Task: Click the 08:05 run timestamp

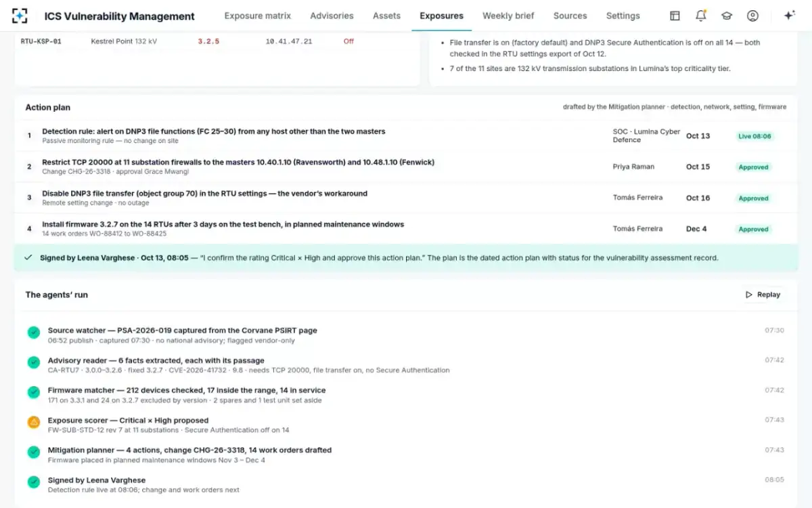Action: click(x=774, y=480)
